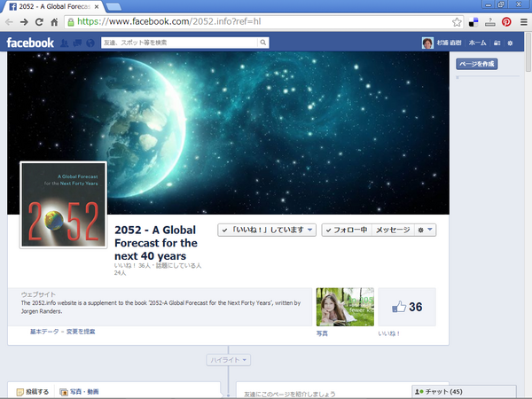Viewport: 532px width, 399px height.
Task: Click the search magnifier button
Action: [263, 43]
